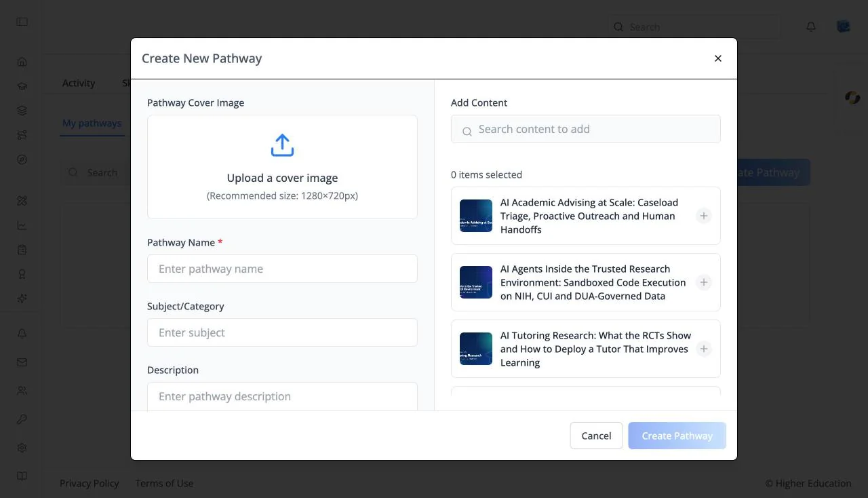Open the analytics chart sidebar icon
The height and width of the screenshot is (498, 868).
click(x=22, y=225)
